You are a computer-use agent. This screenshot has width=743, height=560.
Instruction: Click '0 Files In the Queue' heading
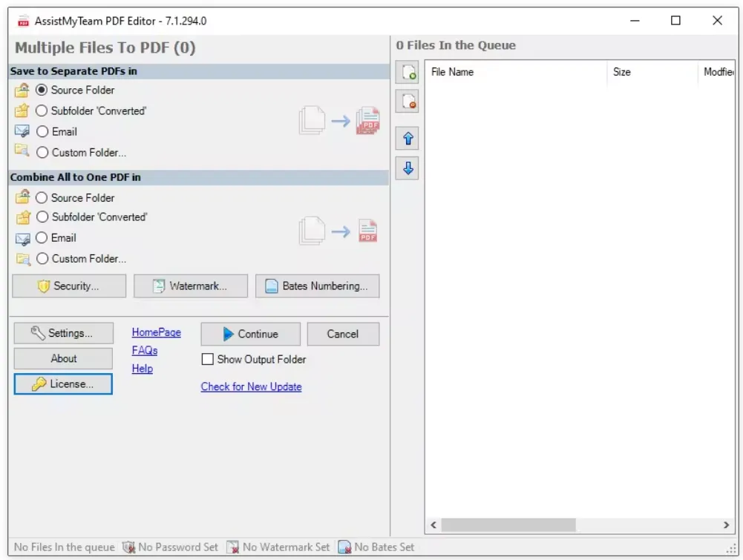click(456, 45)
